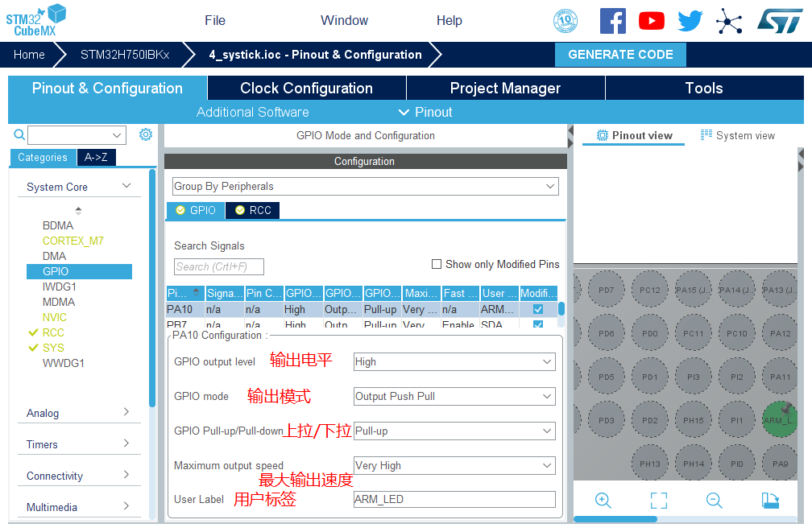Switch to the Clock Configuration tab

click(x=306, y=89)
